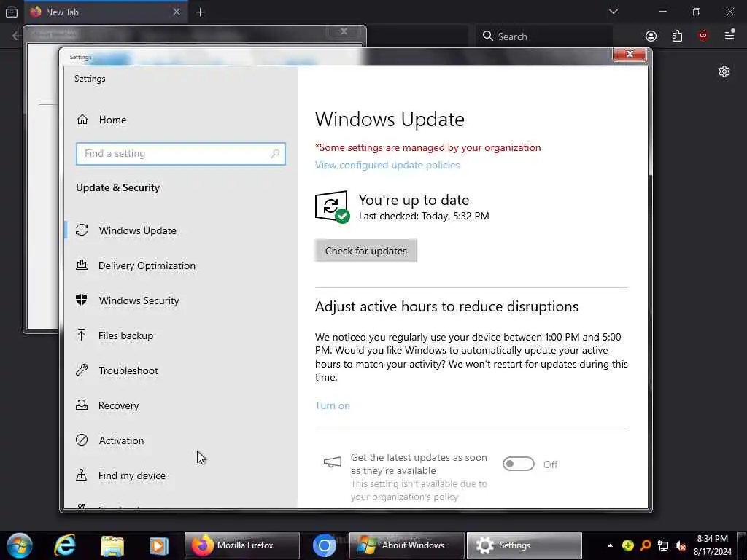Close the New Tab tab
Viewport: 747px width, 560px height.
point(177,12)
